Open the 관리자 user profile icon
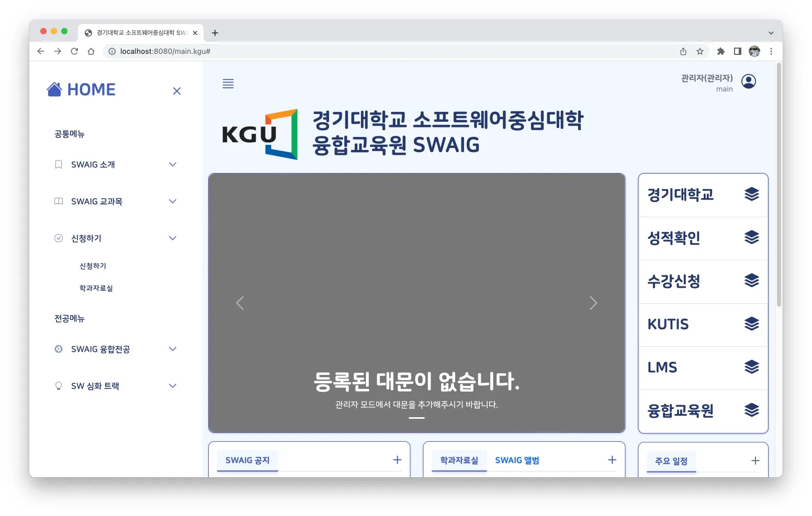 click(x=748, y=81)
